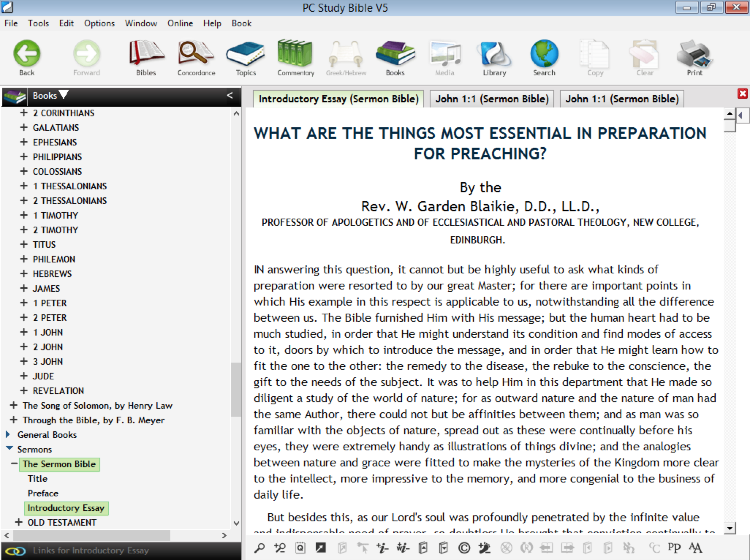This screenshot has width=750, height=560.
Task: Collapse The Sermon Bible node with minus
Action: 14,464
